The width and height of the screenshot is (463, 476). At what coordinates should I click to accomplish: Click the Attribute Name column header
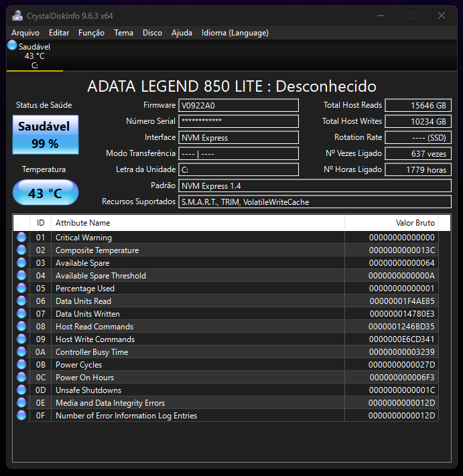coord(198,223)
